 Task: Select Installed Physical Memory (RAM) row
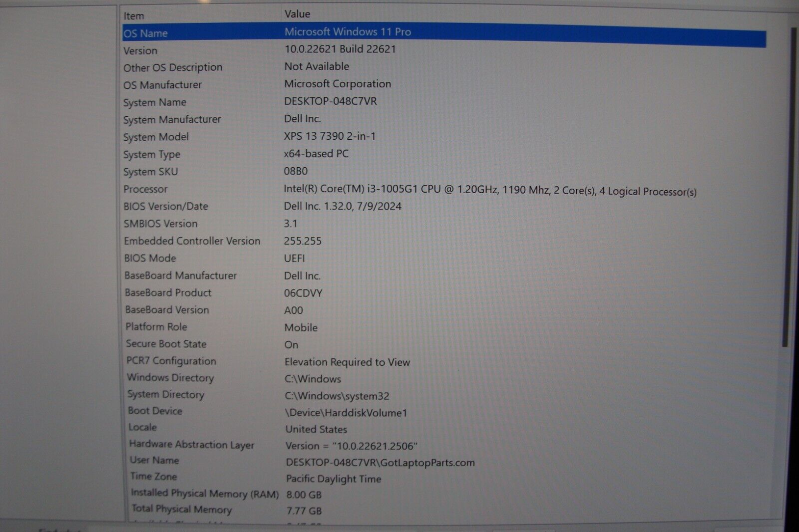205,494
